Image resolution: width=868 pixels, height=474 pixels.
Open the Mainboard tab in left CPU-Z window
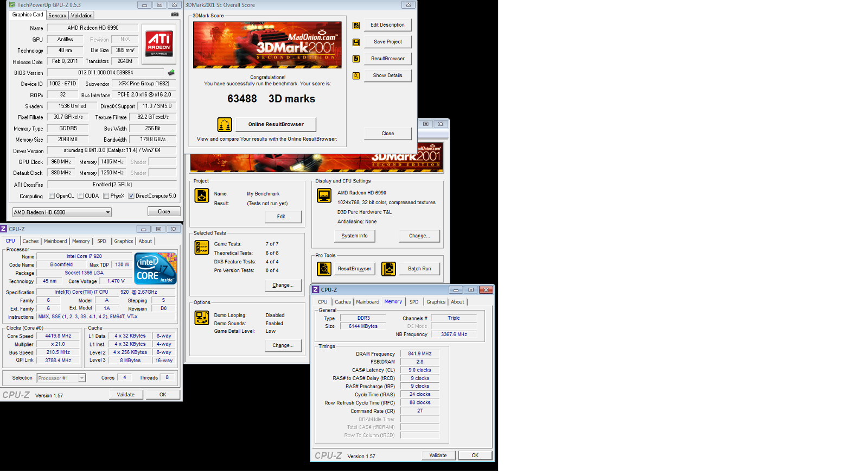[x=55, y=241]
